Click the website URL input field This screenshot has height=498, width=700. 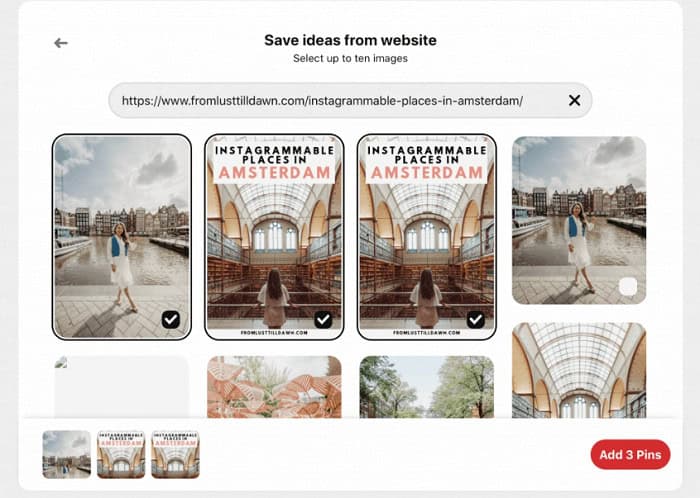click(x=350, y=100)
